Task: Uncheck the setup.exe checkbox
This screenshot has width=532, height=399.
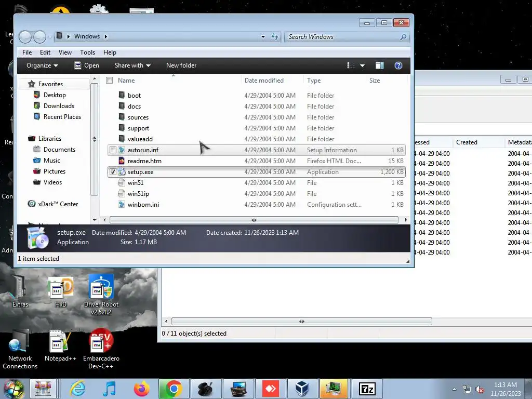Action: 113,171
